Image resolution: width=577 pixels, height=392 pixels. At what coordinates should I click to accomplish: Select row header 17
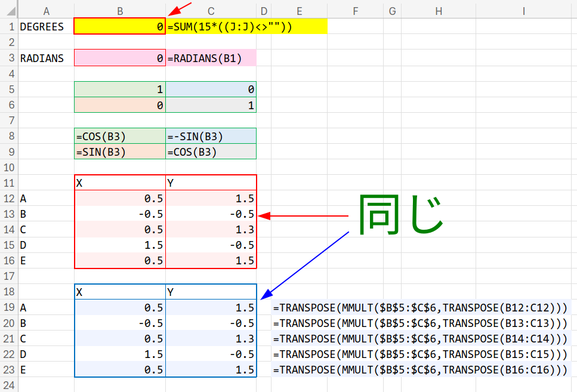click(x=9, y=276)
